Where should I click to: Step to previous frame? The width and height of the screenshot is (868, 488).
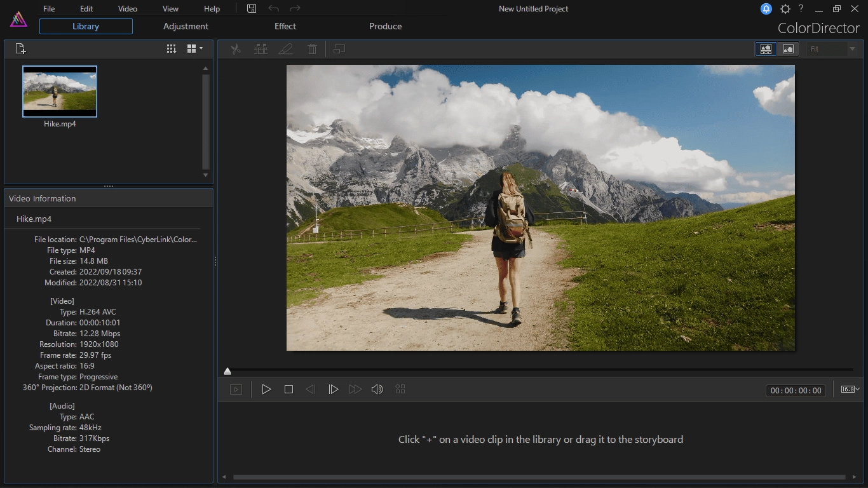(311, 390)
